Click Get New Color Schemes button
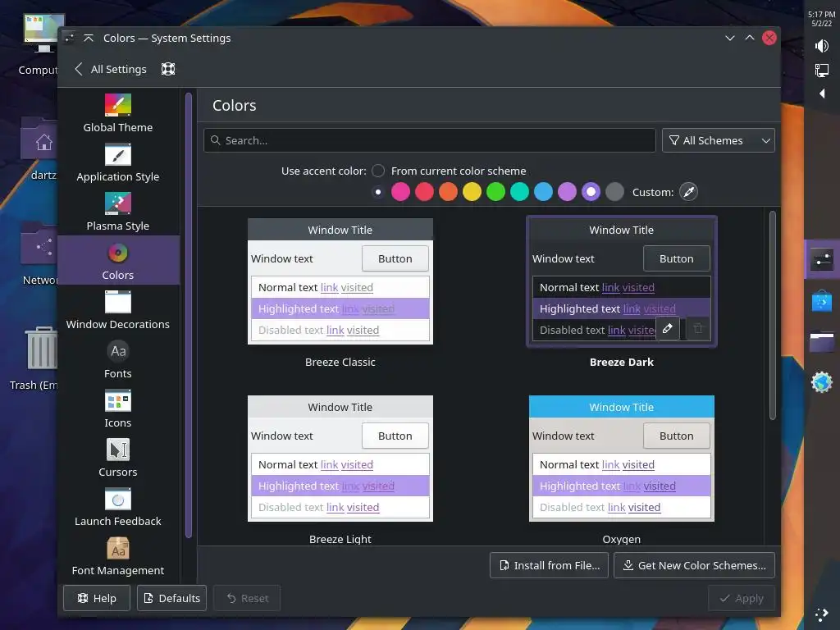 click(694, 565)
